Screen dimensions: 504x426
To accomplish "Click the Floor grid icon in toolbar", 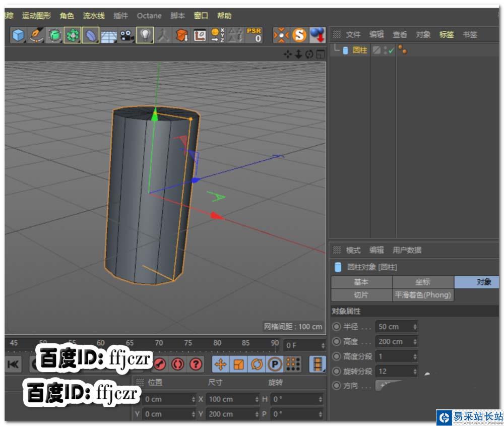I will click(x=109, y=35).
